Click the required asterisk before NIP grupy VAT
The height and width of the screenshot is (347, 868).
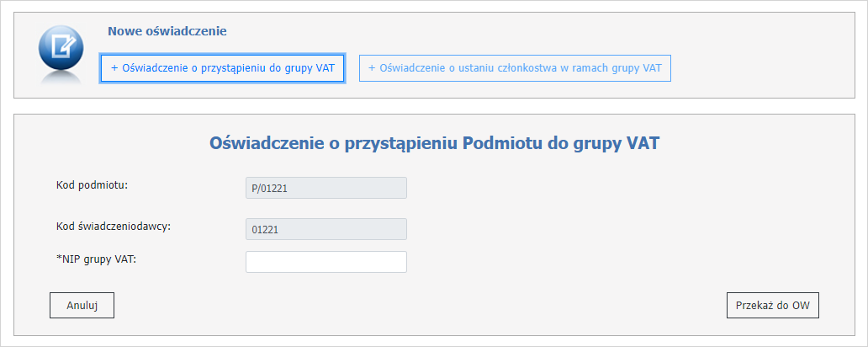pyautogui.click(x=59, y=258)
